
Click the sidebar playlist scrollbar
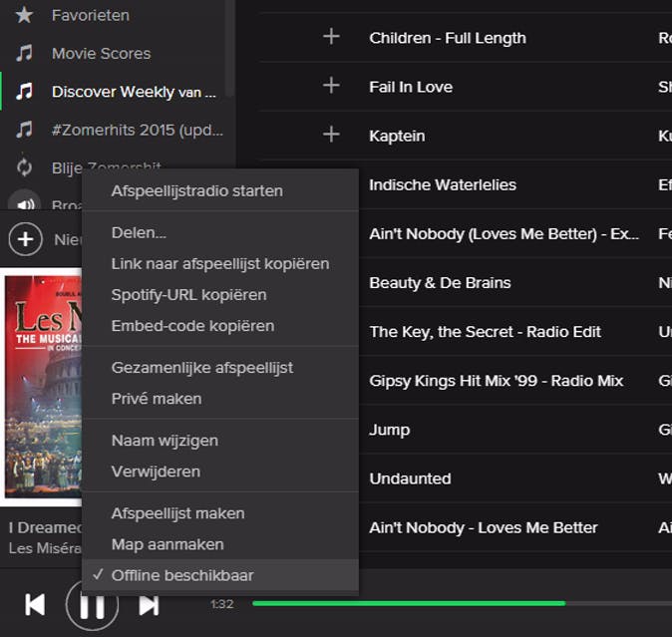tap(229, 47)
